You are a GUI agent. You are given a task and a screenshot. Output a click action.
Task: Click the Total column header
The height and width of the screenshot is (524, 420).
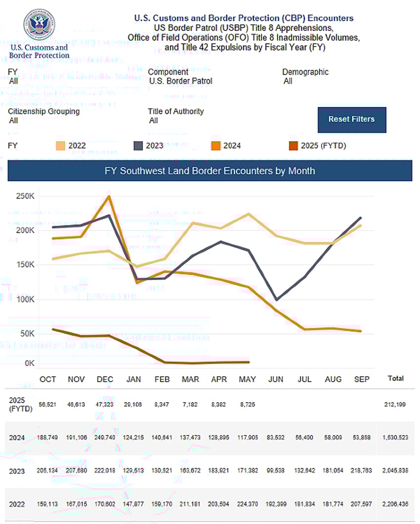pyautogui.click(x=396, y=378)
